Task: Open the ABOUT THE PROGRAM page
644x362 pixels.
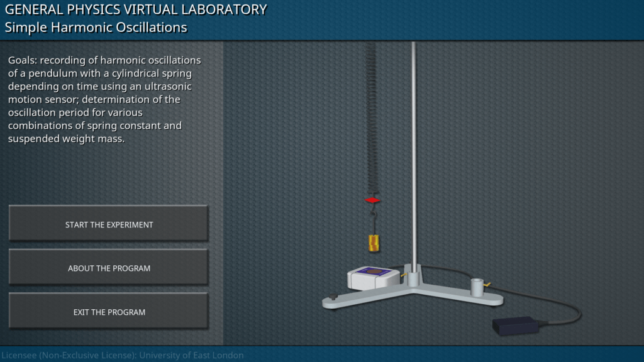Action: (108, 268)
